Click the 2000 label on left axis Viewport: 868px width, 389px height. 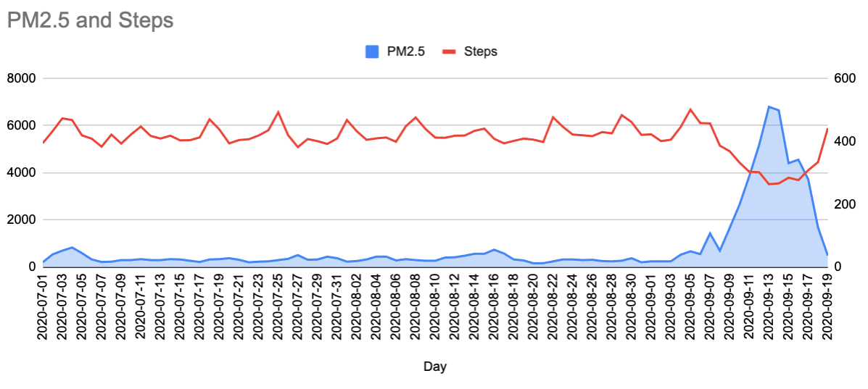click(x=20, y=219)
